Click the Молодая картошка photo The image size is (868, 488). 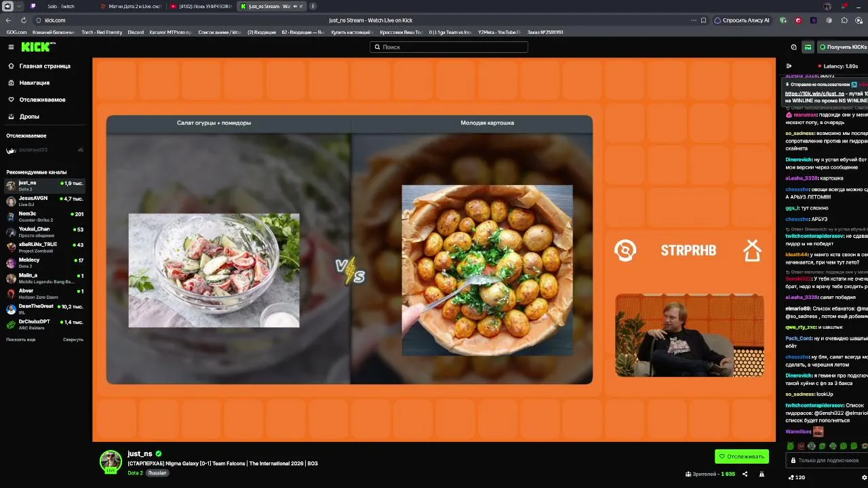[487, 270]
